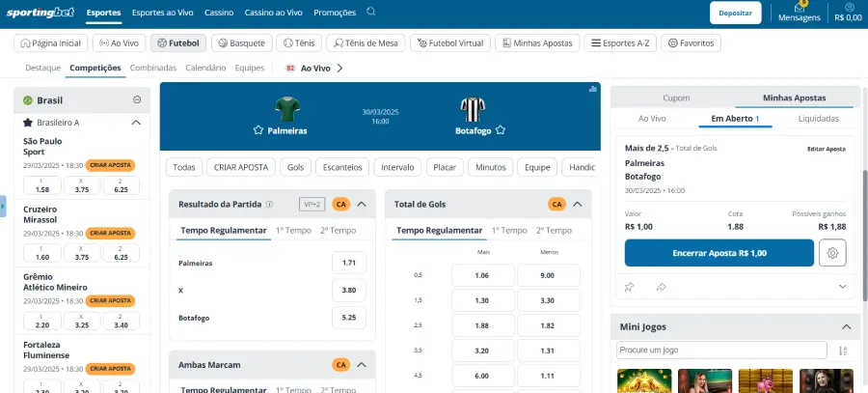
Task: Select Palmeiras odds 1.71
Action: (349, 263)
